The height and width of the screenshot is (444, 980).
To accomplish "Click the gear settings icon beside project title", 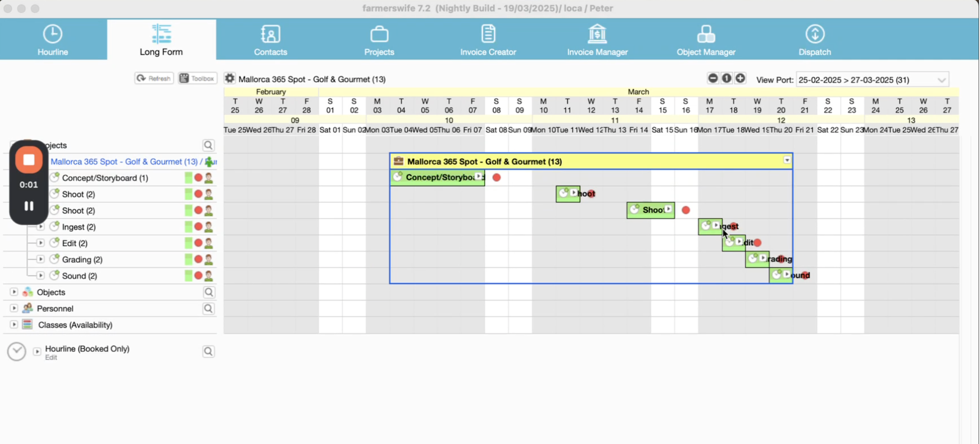I will [x=229, y=79].
